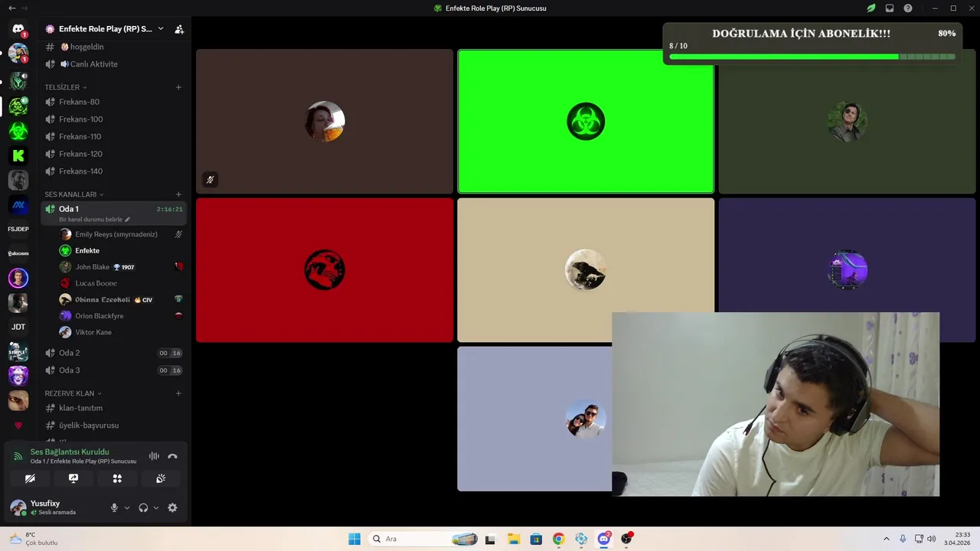Show hidden system tray icons
The height and width of the screenshot is (551, 980).
pyautogui.click(x=887, y=539)
